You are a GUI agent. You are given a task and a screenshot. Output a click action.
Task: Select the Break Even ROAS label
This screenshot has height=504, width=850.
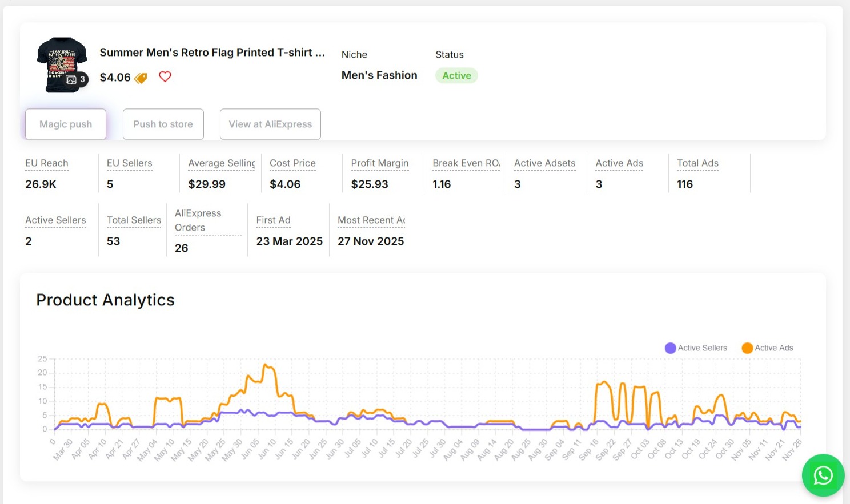(466, 163)
